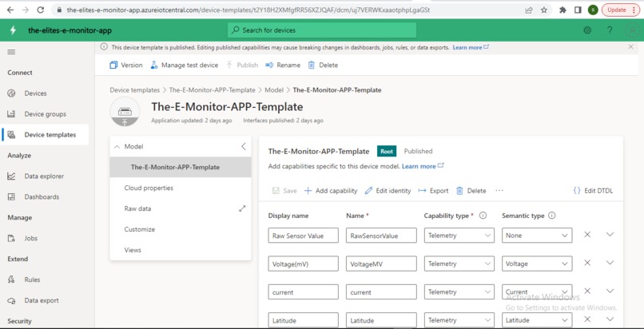Click Add capability button
Viewport: 644px width, 329px height.
tap(331, 191)
